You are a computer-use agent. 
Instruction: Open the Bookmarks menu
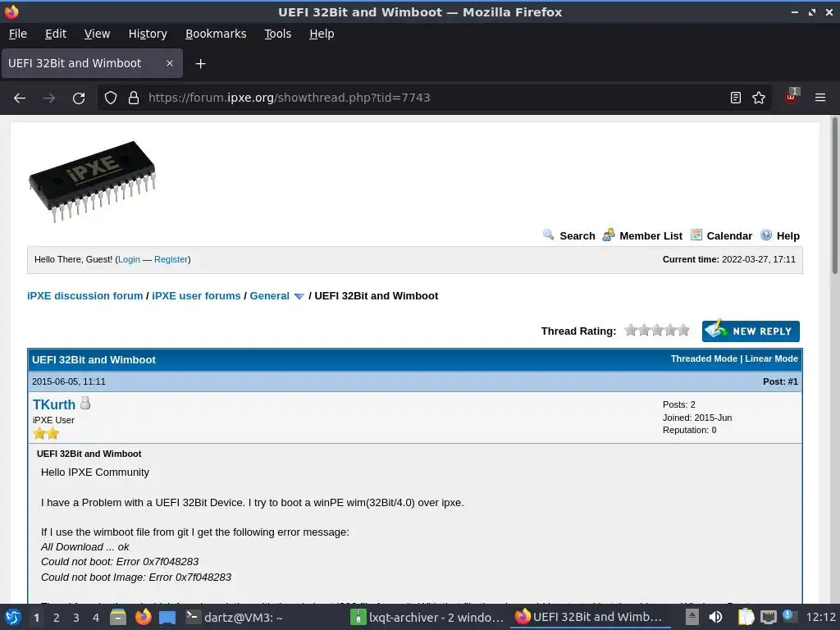[x=216, y=34]
